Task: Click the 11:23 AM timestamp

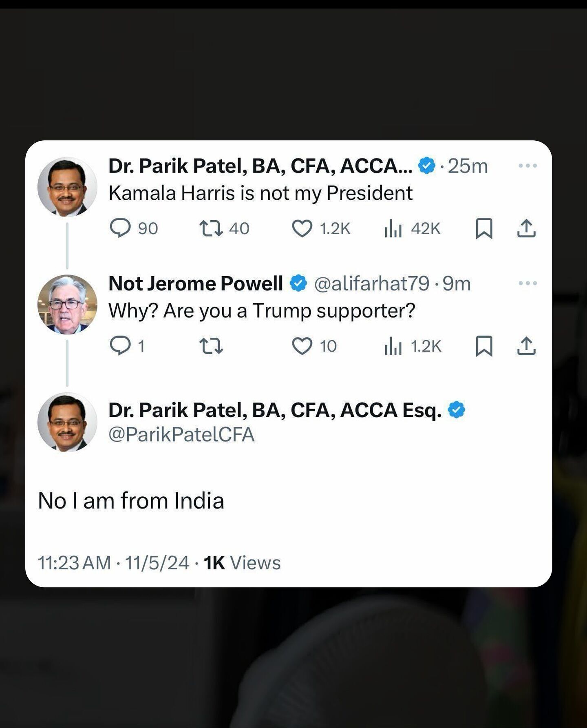Action: click(74, 563)
